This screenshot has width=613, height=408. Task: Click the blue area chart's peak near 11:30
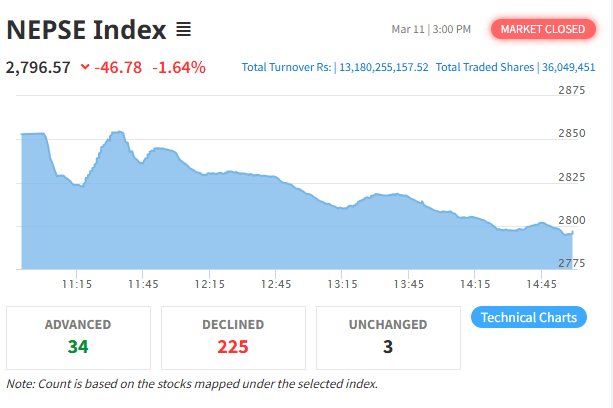[117, 132]
